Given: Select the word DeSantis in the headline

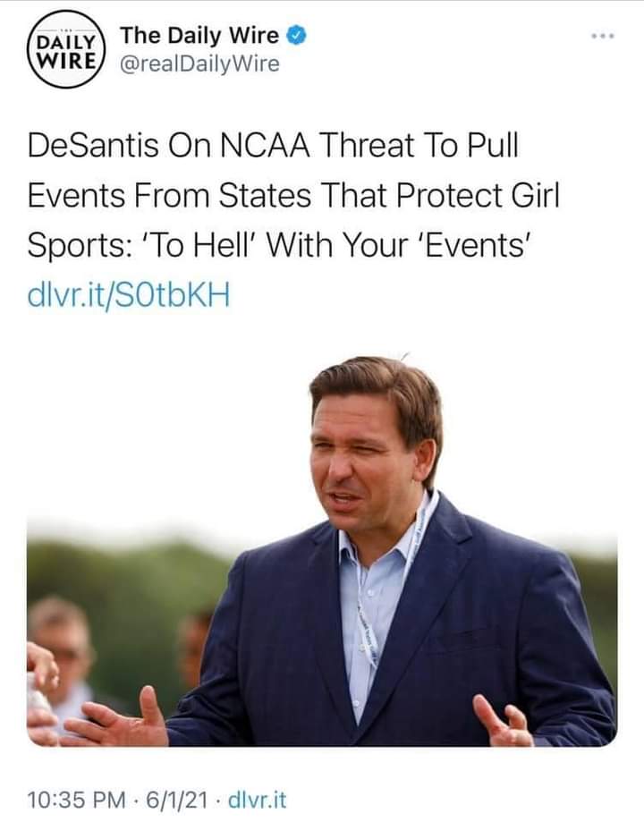Looking at the screenshot, I should (93, 145).
